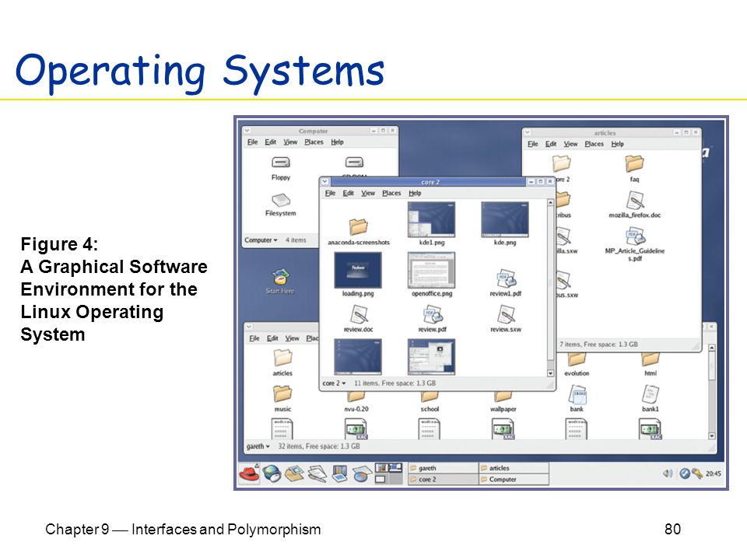Image resolution: width=747 pixels, height=560 pixels.
Task: Open the articles folder in gareth window
Action: point(282,358)
